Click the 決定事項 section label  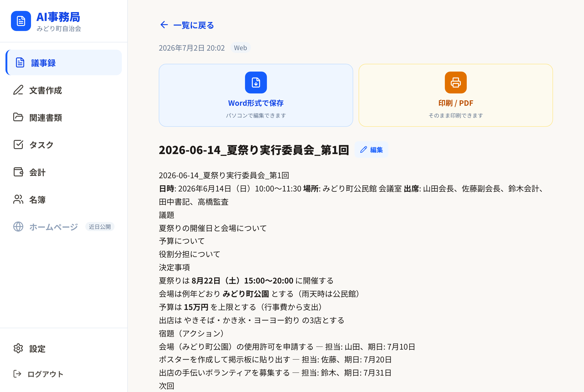coord(174,268)
